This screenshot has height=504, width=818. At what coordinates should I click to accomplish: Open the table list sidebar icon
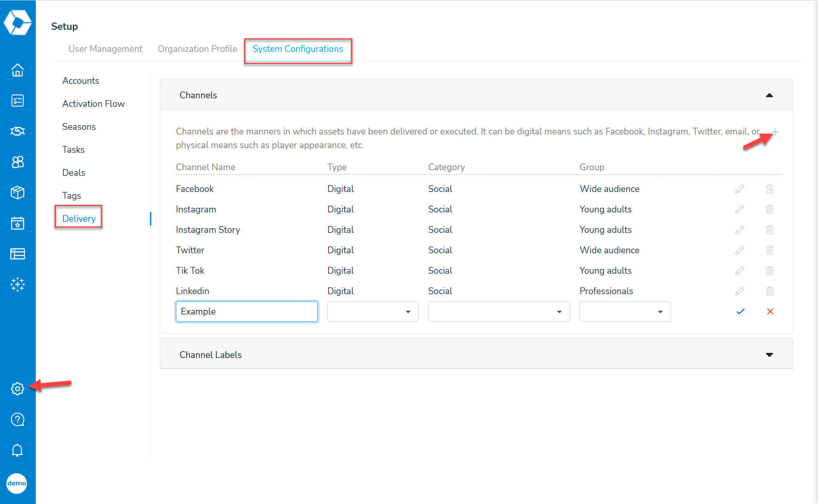pos(17,254)
